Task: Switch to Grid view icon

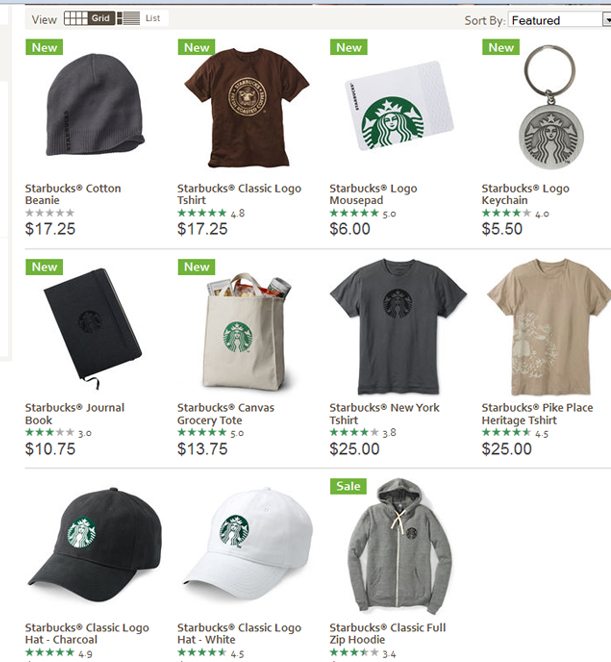Action: [x=89, y=18]
